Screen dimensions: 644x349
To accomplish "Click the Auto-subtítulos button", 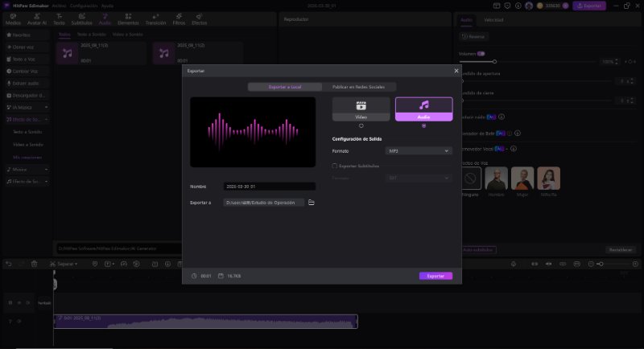I will point(477,250).
